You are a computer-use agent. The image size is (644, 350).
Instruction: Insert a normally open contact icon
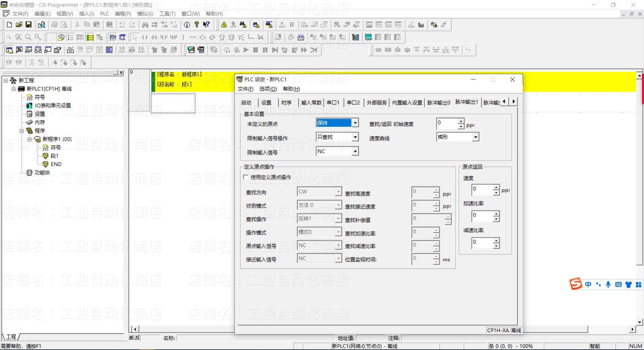[x=145, y=37]
